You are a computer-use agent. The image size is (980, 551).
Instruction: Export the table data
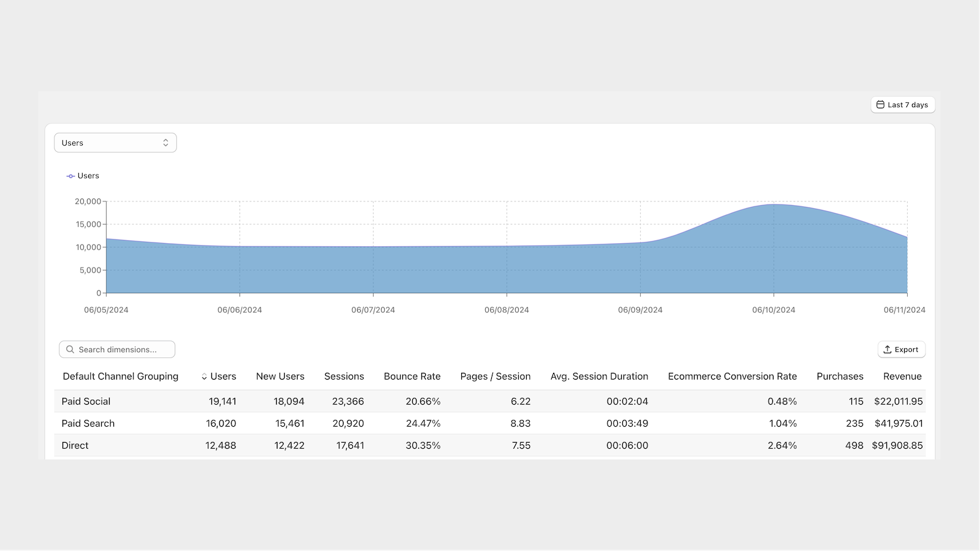(x=902, y=350)
